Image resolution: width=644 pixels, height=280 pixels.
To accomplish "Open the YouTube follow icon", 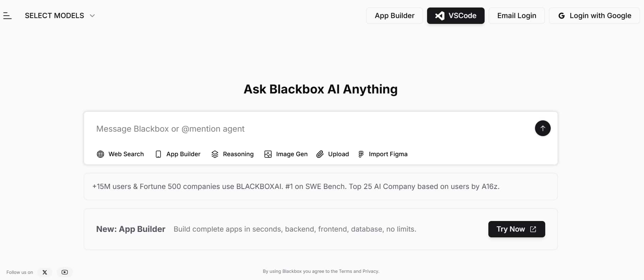I will [65, 272].
